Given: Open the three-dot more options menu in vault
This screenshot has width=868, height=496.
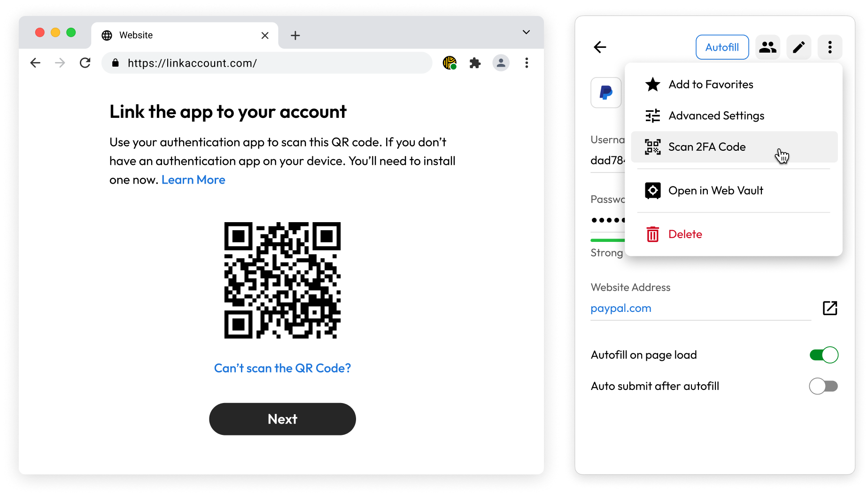Looking at the screenshot, I should point(830,47).
